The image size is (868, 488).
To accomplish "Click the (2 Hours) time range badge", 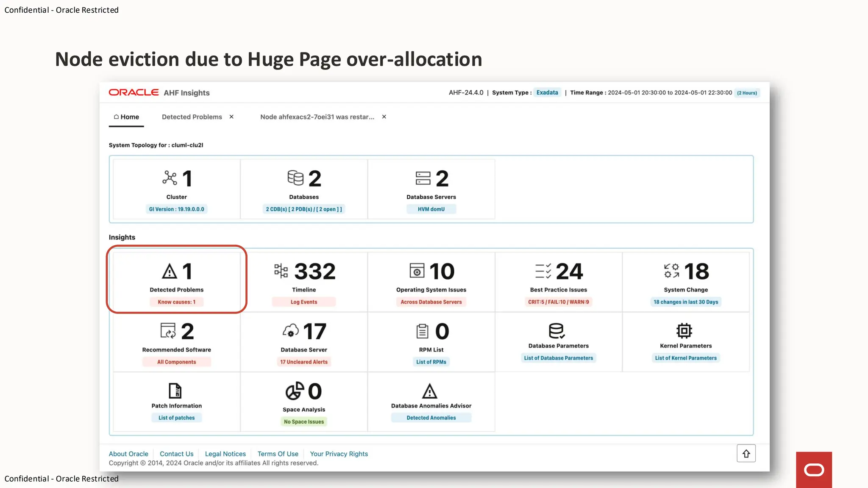I will coord(747,93).
